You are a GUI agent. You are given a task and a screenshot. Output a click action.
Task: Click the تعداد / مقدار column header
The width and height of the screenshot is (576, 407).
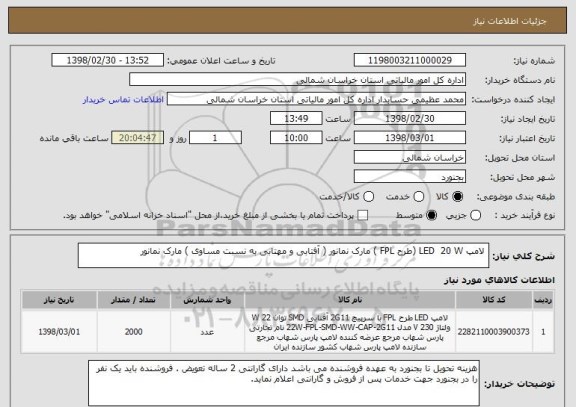click(x=133, y=300)
